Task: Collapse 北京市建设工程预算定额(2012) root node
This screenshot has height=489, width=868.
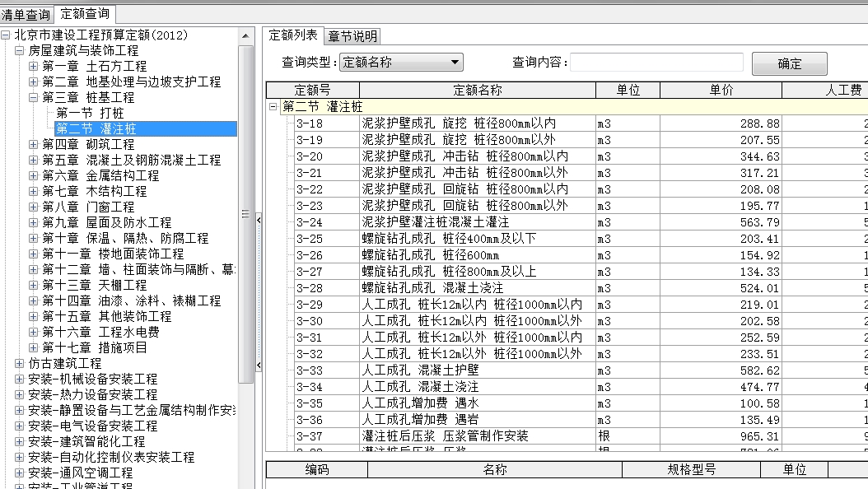Action: click(6, 35)
